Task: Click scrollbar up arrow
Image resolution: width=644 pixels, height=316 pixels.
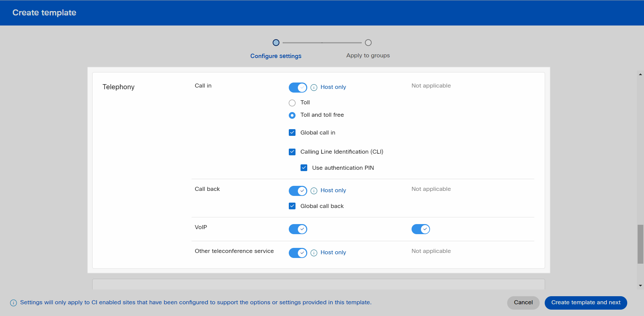Action: click(x=640, y=74)
